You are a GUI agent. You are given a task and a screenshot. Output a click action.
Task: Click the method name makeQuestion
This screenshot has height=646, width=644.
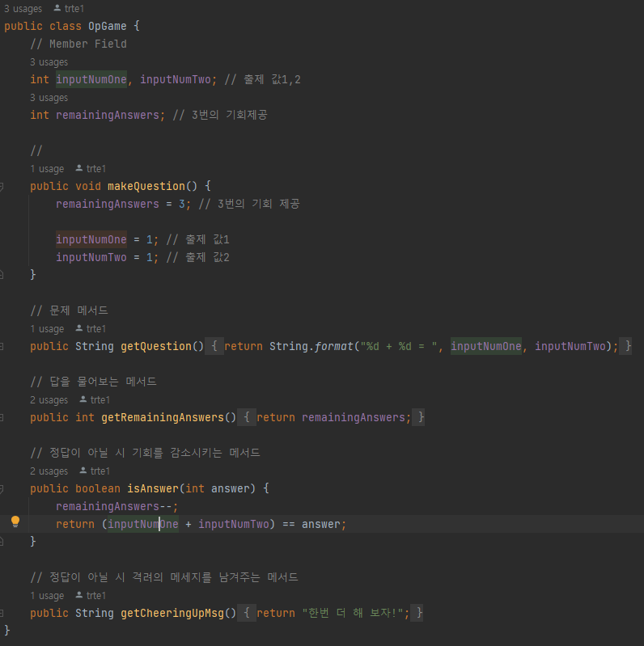click(x=146, y=186)
